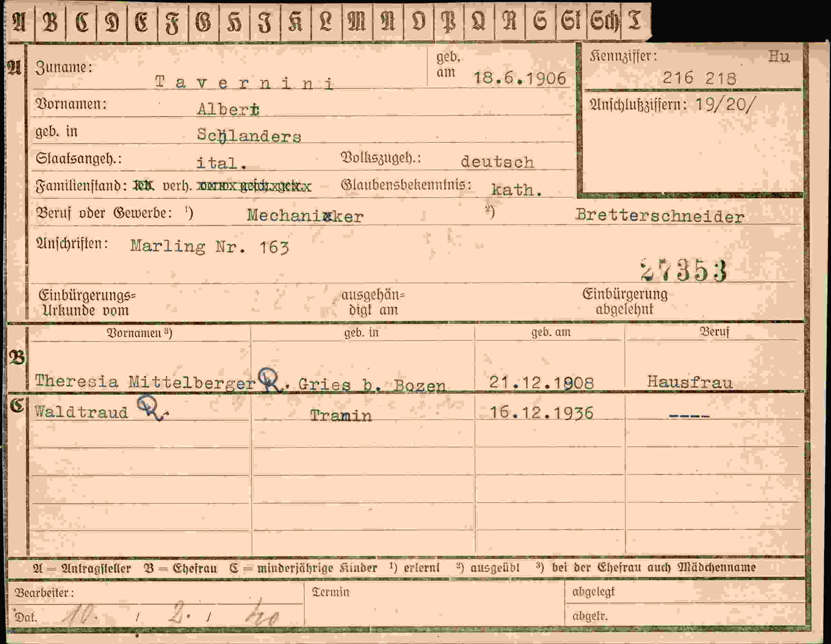Click the surname 'Tavernini'
831x644 pixels.
click(x=244, y=83)
